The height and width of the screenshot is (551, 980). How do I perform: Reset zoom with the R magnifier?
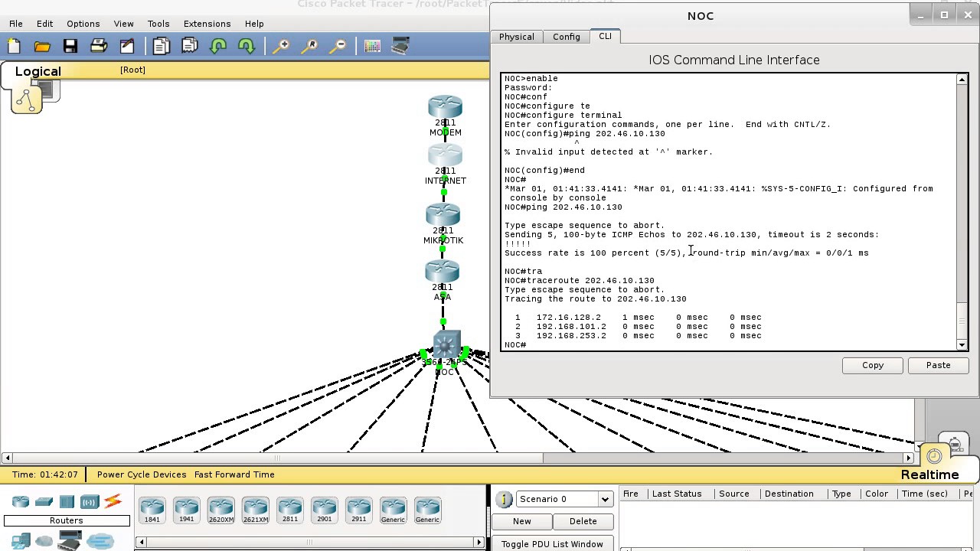(x=309, y=47)
